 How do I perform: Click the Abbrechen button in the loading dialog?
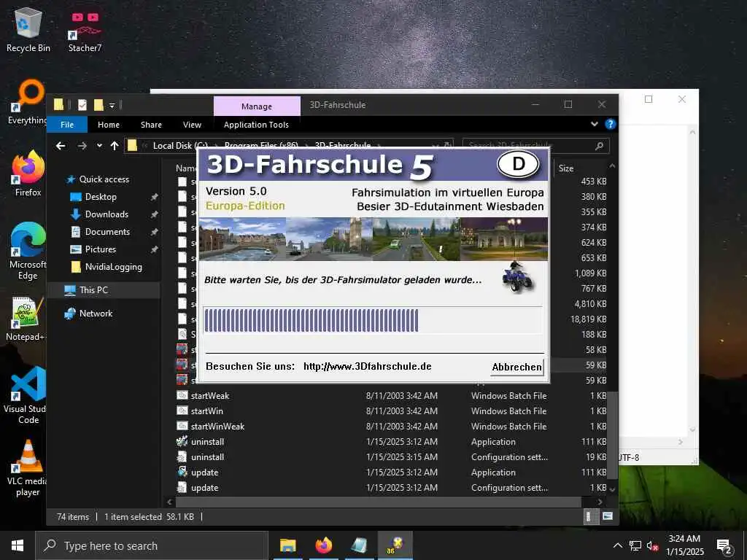tap(517, 367)
